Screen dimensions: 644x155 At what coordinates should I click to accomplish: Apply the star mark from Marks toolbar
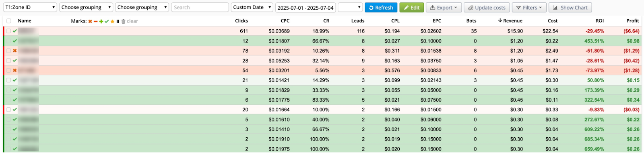[x=112, y=21]
